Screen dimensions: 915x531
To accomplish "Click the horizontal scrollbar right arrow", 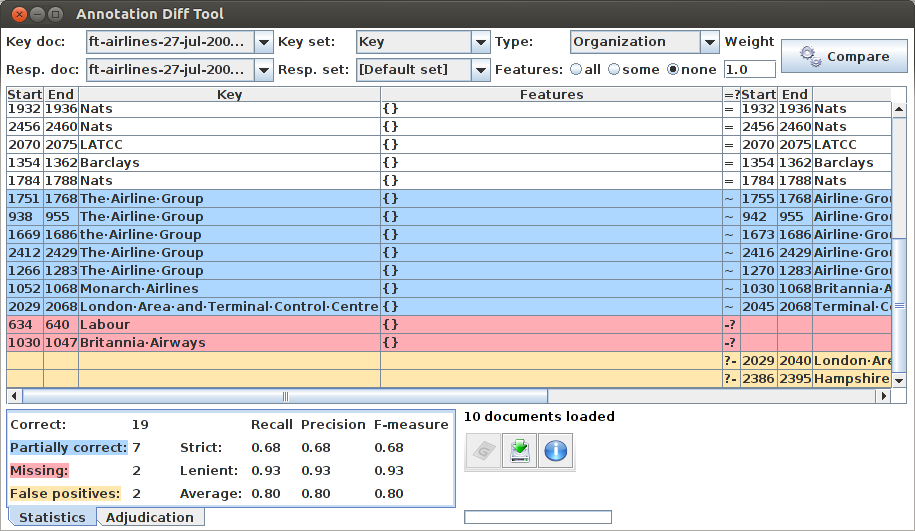I will click(883, 396).
